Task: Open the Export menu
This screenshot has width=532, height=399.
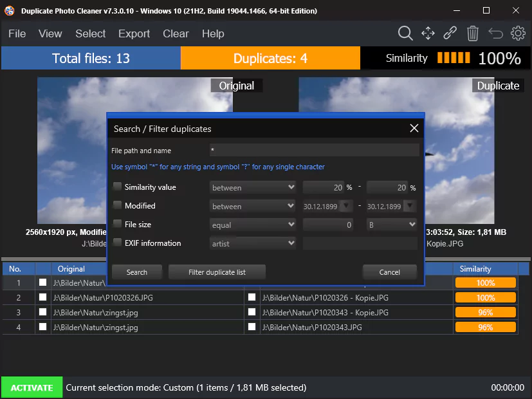Action: click(134, 33)
